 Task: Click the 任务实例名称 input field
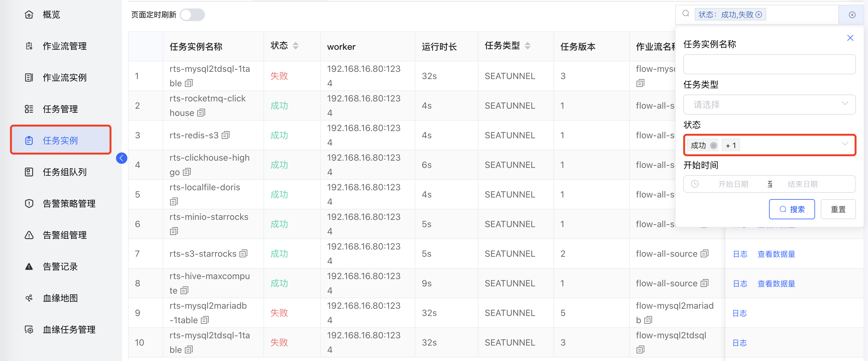click(x=769, y=64)
